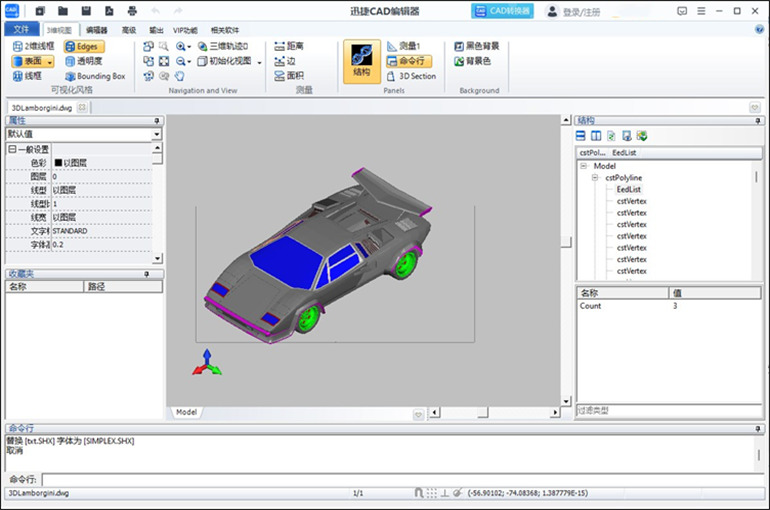Pick a 背景色 background color
This screenshot has height=510, width=770.
click(472, 61)
